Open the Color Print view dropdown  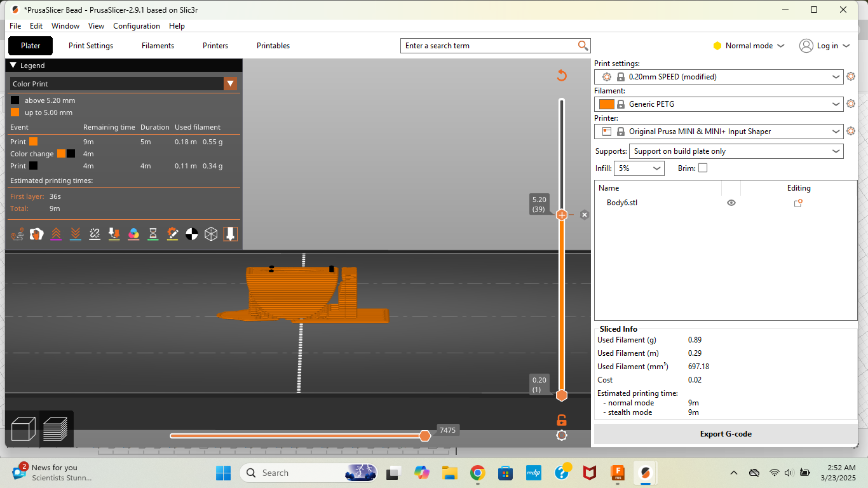pyautogui.click(x=123, y=84)
